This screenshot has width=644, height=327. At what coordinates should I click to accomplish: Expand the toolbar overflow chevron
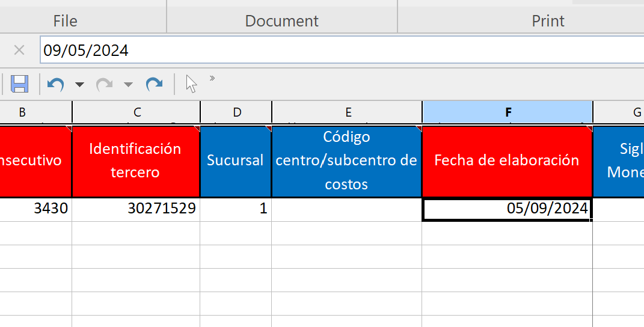[x=212, y=78]
